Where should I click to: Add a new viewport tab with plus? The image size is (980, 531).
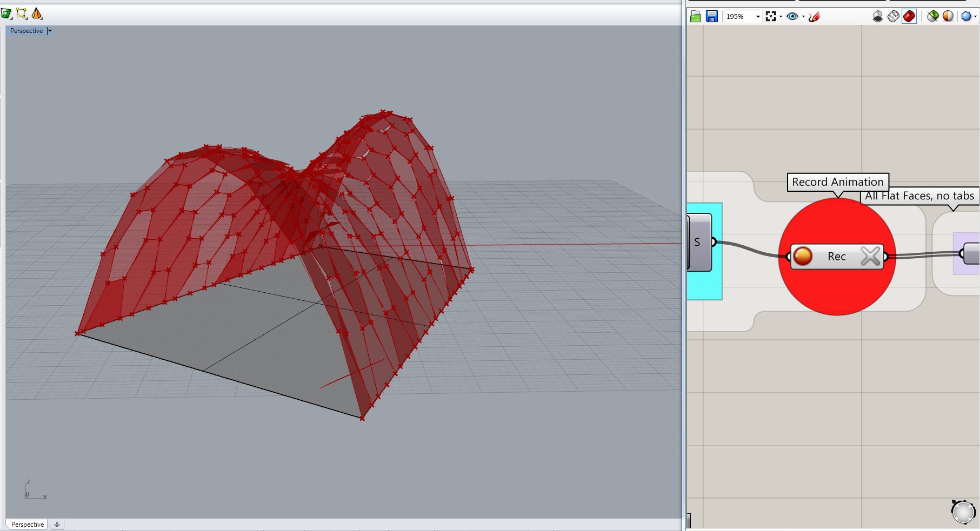coord(57,525)
